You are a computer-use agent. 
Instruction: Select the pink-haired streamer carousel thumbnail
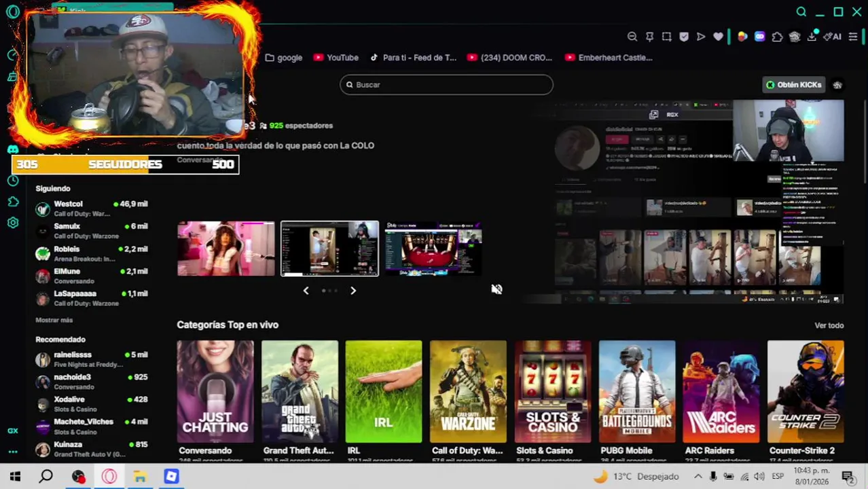tap(226, 249)
